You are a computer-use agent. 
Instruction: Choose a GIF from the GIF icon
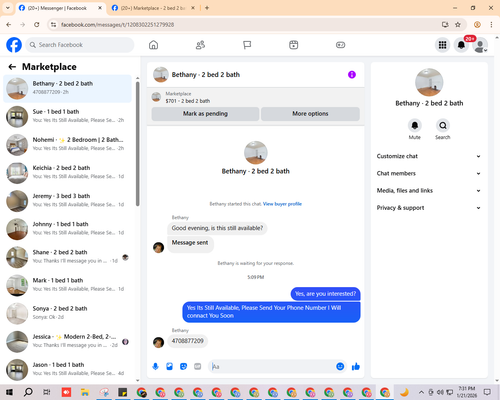point(198,367)
